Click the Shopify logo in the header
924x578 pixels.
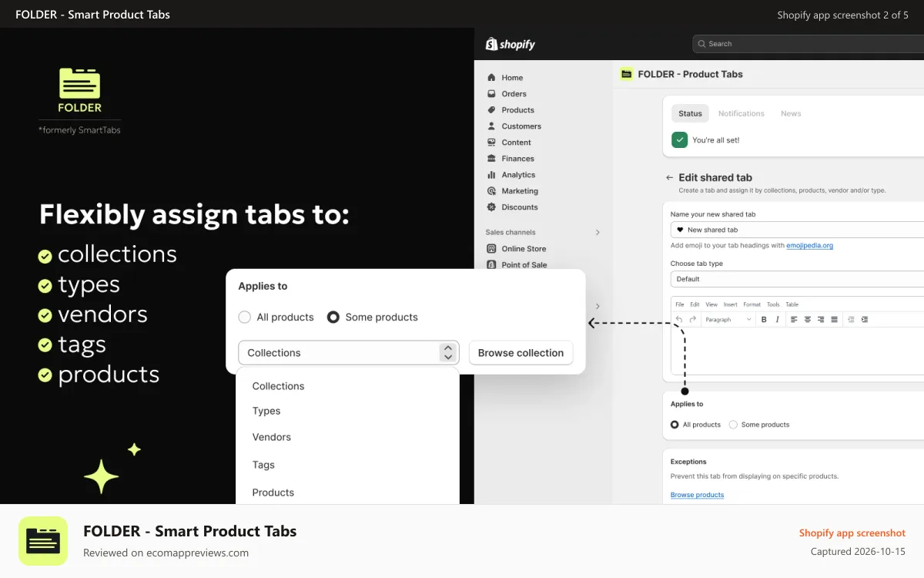click(510, 44)
